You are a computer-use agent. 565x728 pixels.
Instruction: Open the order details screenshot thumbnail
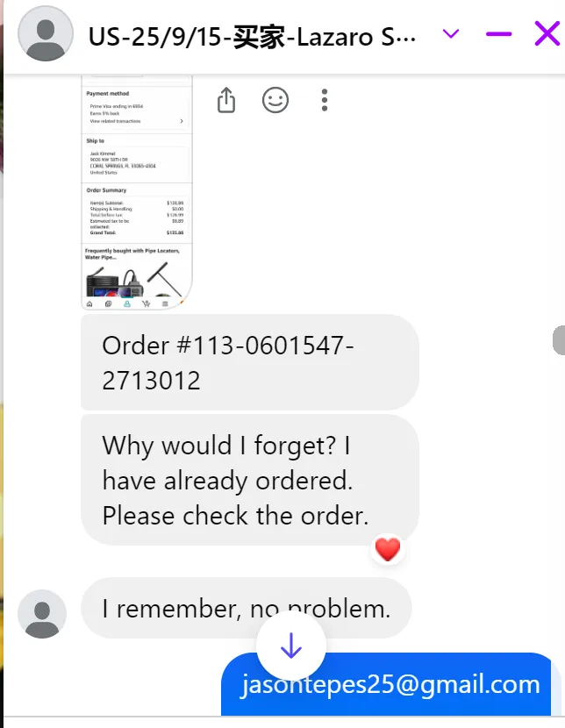tap(137, 192)
